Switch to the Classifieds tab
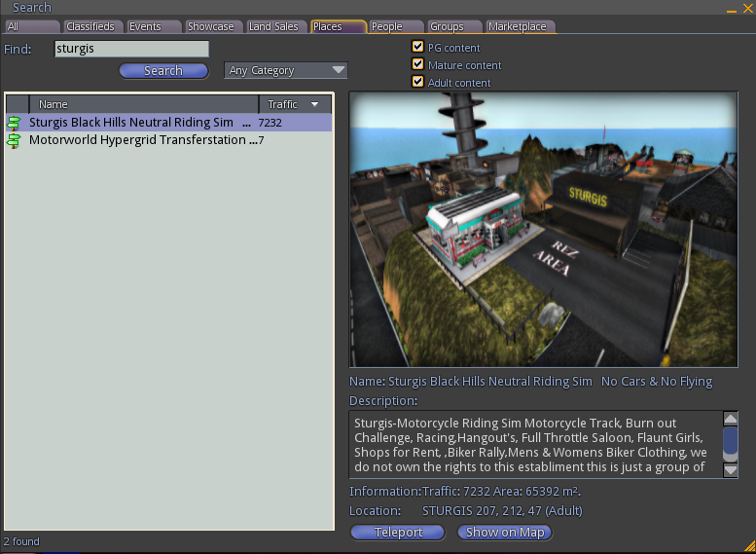 [93, 26]
